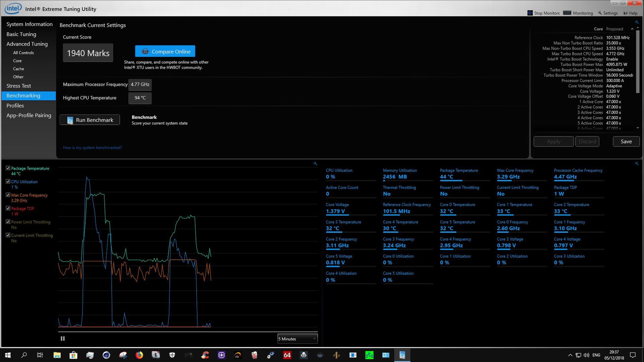Click the Processor Cache Frequency 4.47 GHz tile

tap(579, 175)
